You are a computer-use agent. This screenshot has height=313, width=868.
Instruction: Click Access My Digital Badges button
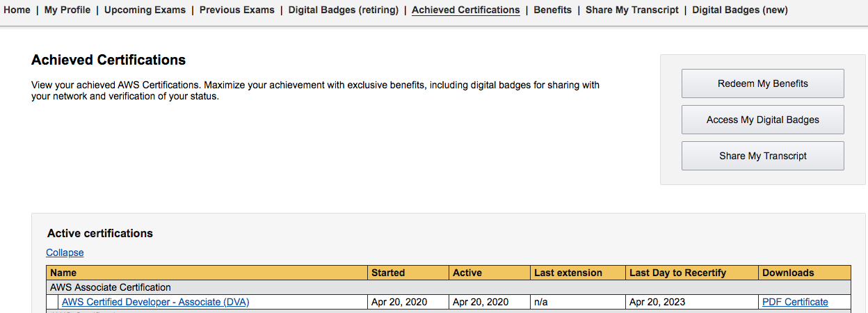pos(763,120)
